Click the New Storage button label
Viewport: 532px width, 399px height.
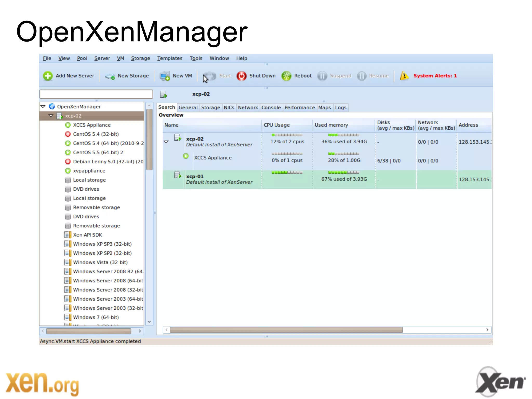click(133, 76)
